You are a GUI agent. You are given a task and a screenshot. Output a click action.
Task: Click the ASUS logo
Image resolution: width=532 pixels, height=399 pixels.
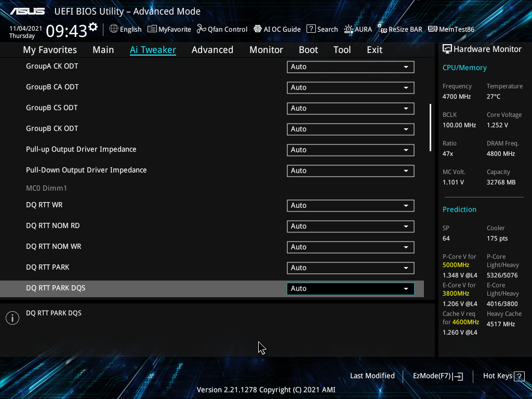coord(27,11)
